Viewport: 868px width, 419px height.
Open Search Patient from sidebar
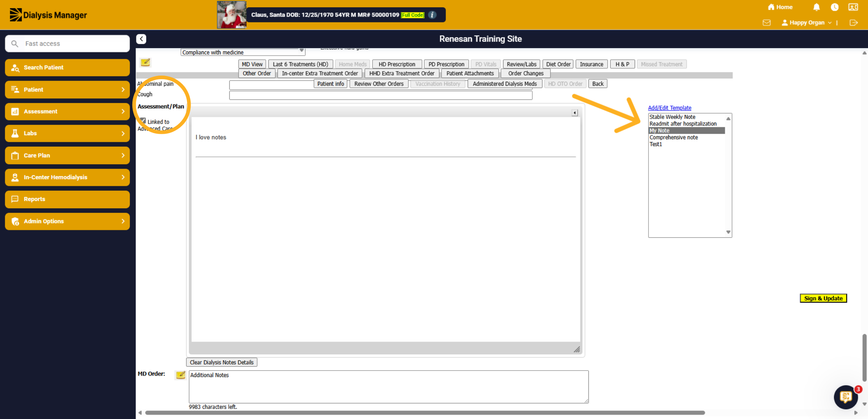tap(67, 68)
